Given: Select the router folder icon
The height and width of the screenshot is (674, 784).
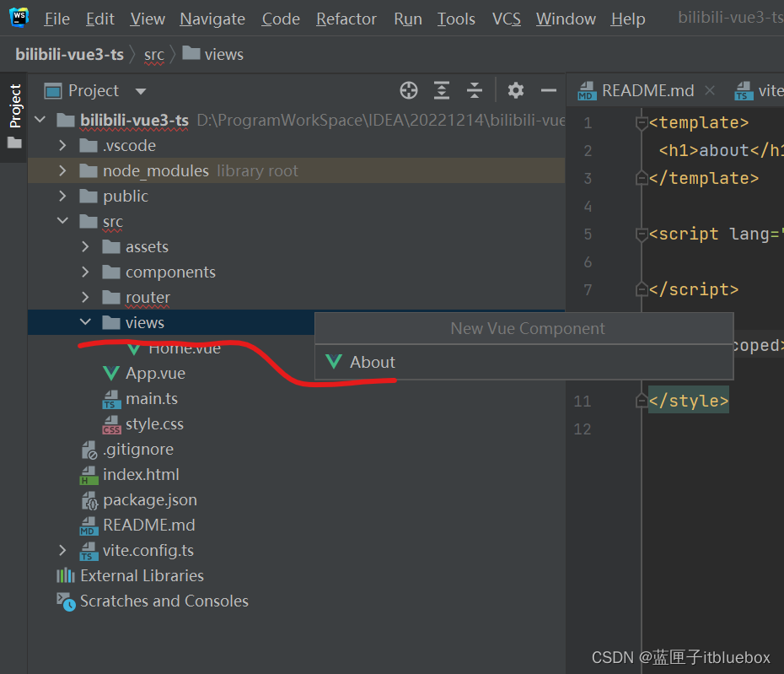Looking at the screenshot, I should 111,297.
